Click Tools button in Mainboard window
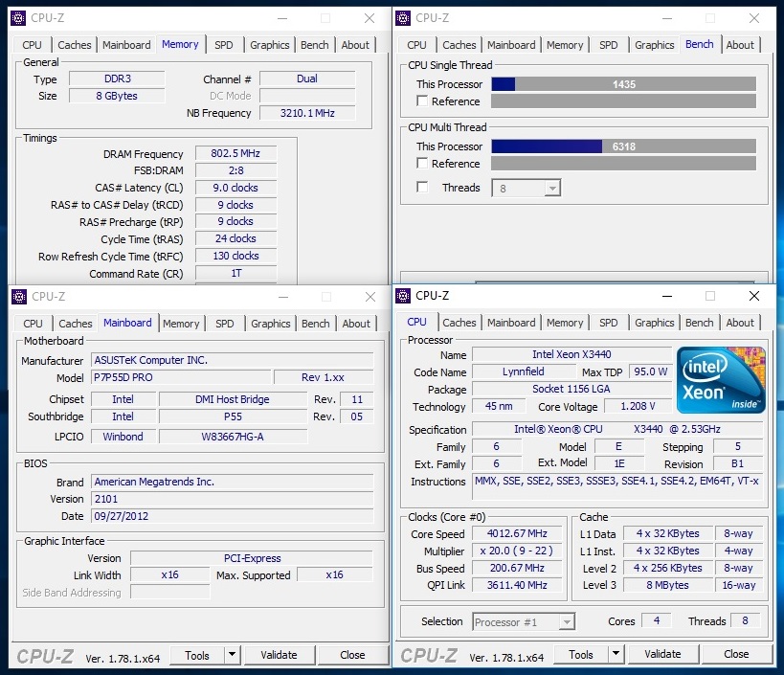 pos(197,655)
